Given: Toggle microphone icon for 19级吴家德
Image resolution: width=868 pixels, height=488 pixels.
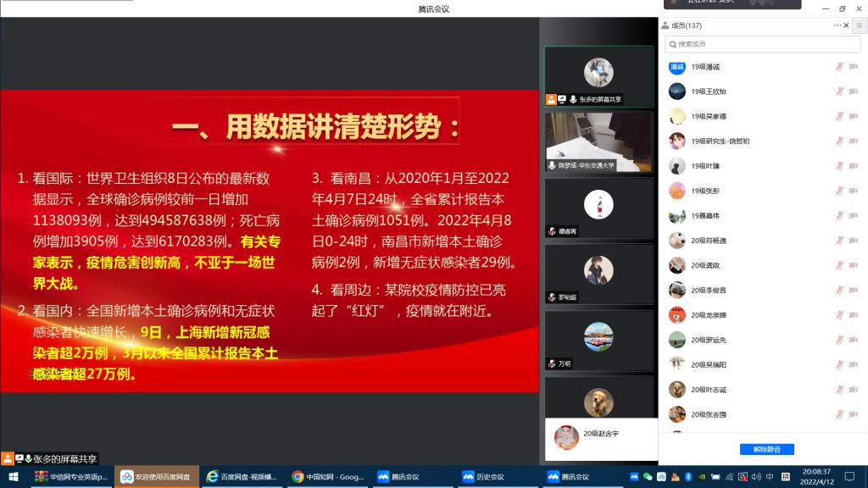Looking at the screenshot, I should click(840, 116).
